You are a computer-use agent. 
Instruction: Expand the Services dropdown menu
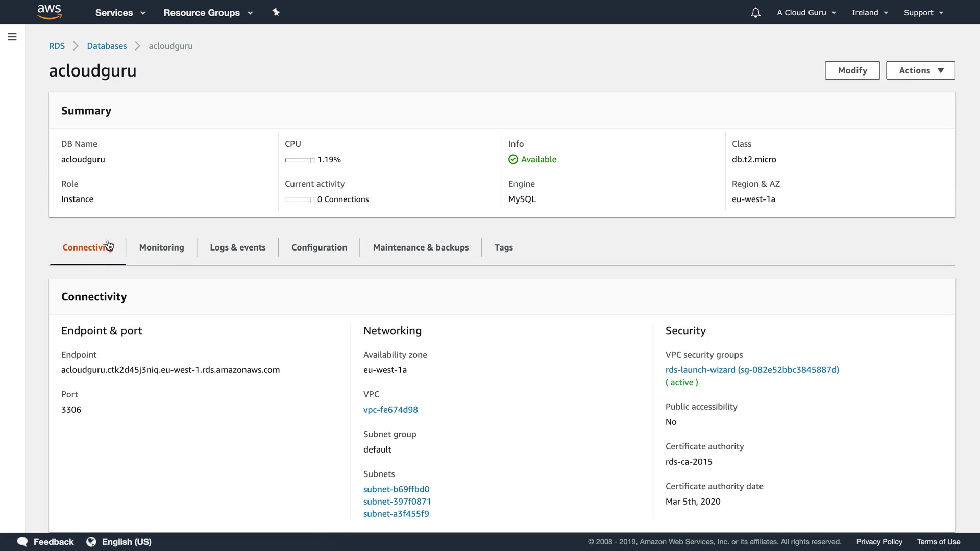click(x=120, y=13)
